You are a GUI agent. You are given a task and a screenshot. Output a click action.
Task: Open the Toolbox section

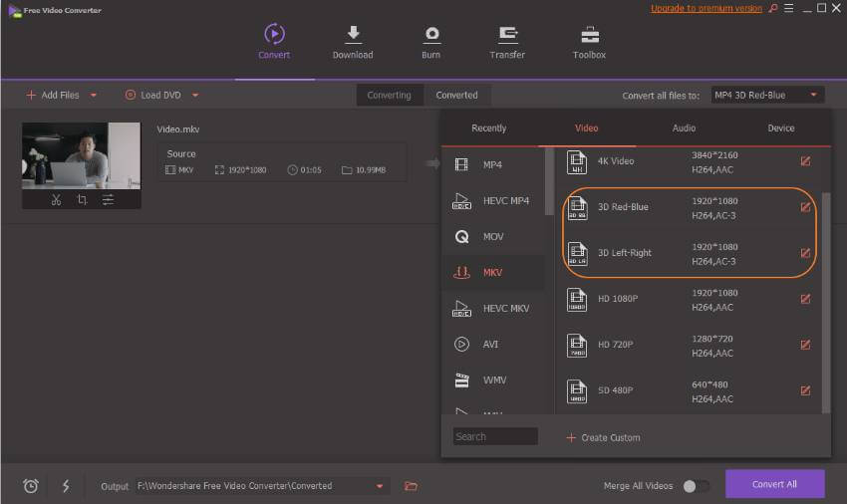[x=589, y=42]
